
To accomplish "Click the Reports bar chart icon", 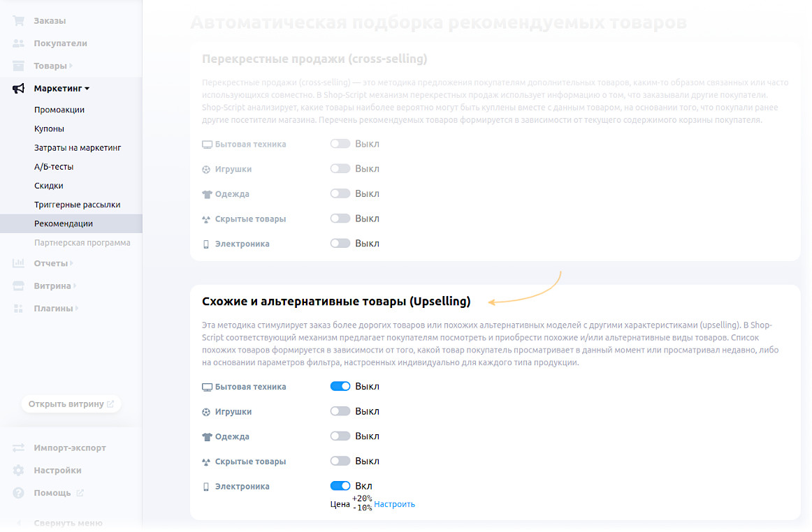I will pyautogui.click(x=19, y=263).
